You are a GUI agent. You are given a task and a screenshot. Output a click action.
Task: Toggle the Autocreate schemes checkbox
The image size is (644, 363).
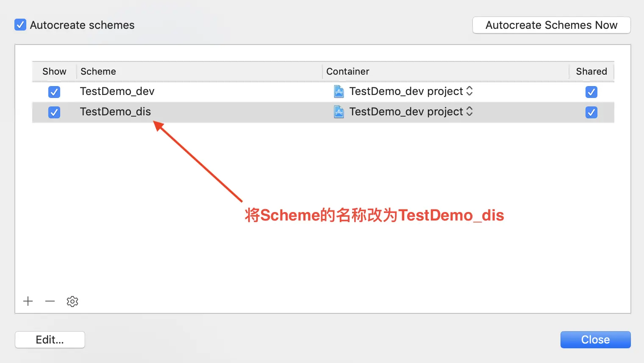point(20,25)
